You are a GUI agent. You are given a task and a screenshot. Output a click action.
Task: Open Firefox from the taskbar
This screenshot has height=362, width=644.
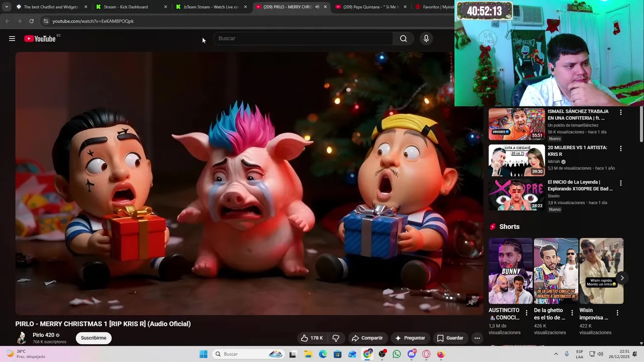[x=441, y=354]
